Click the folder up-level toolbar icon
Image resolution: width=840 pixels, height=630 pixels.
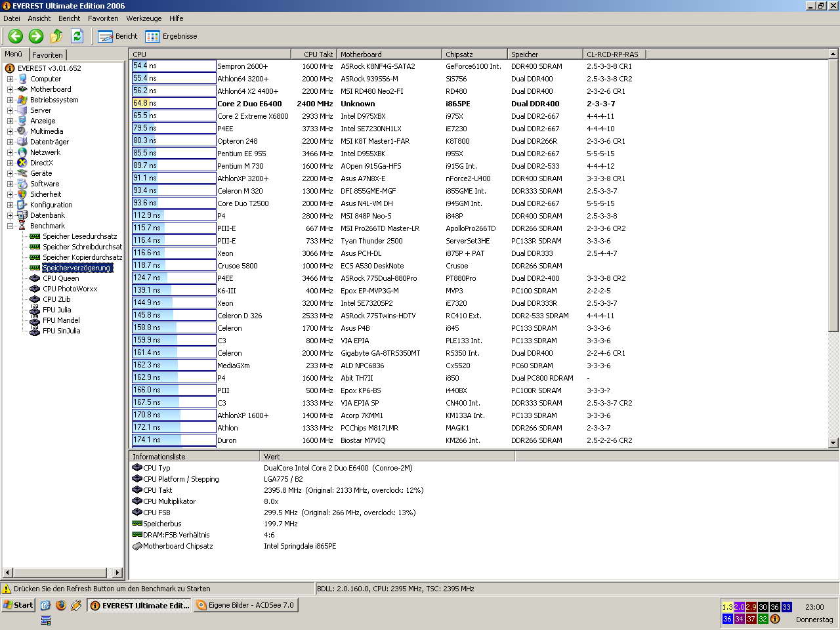pyautogui.click(x=56, y=36)
